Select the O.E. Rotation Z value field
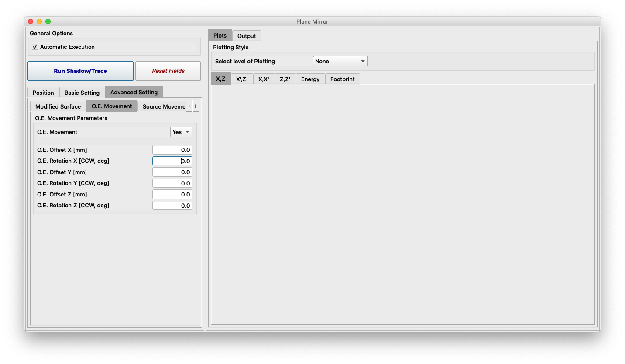 pyautogui.click(x=172, y=205)
